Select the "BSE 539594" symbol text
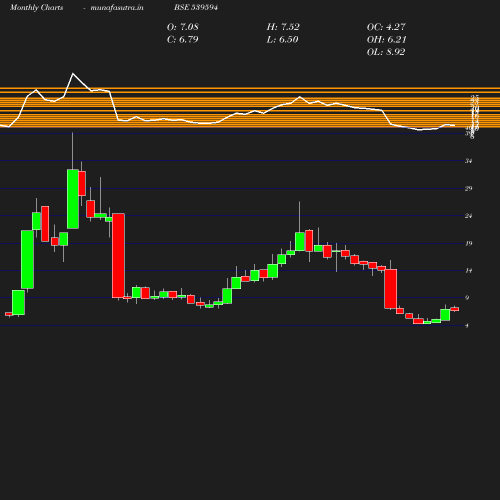Screen dimensions: 500x500 [196, 7]
